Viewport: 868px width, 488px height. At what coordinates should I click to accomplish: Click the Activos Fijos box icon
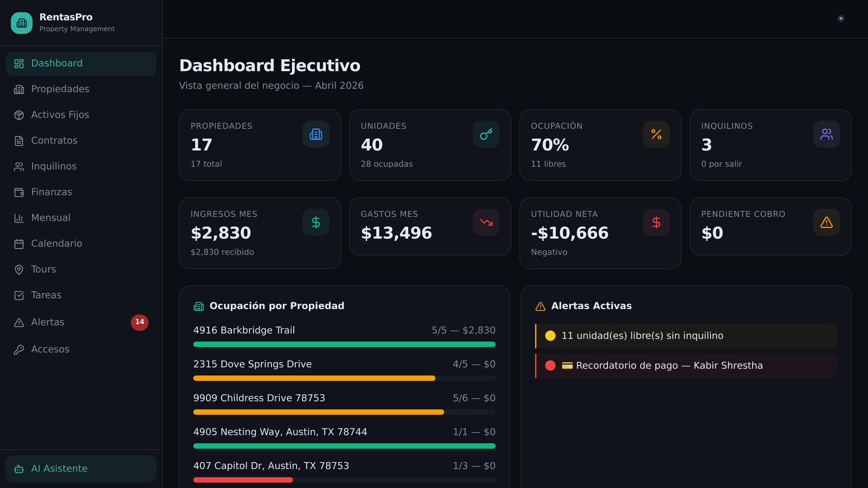19,115
